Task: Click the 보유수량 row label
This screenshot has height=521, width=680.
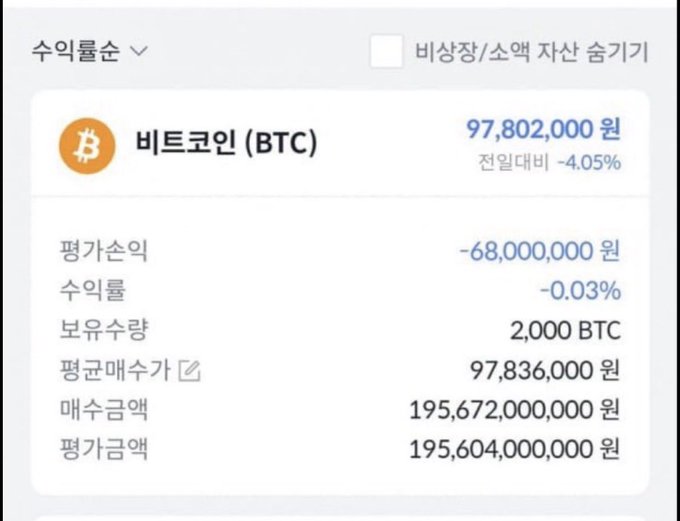Action: point(103,330)
